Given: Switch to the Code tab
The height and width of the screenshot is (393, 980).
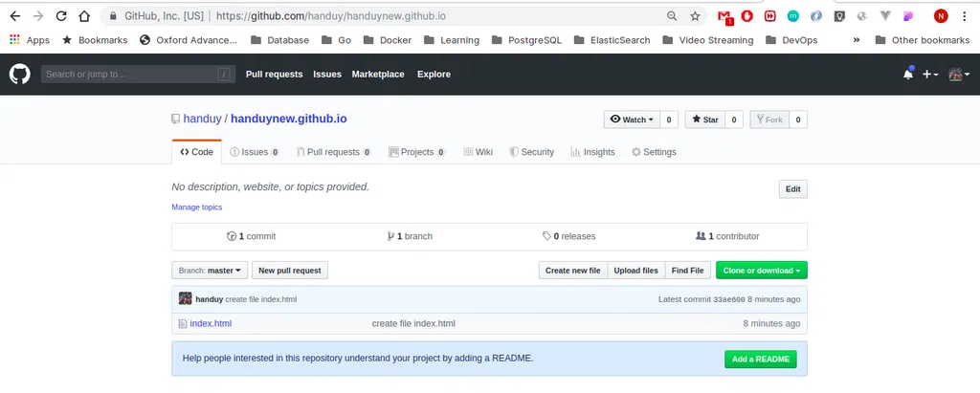Looking at the screenshot, I should coord(197,152).
